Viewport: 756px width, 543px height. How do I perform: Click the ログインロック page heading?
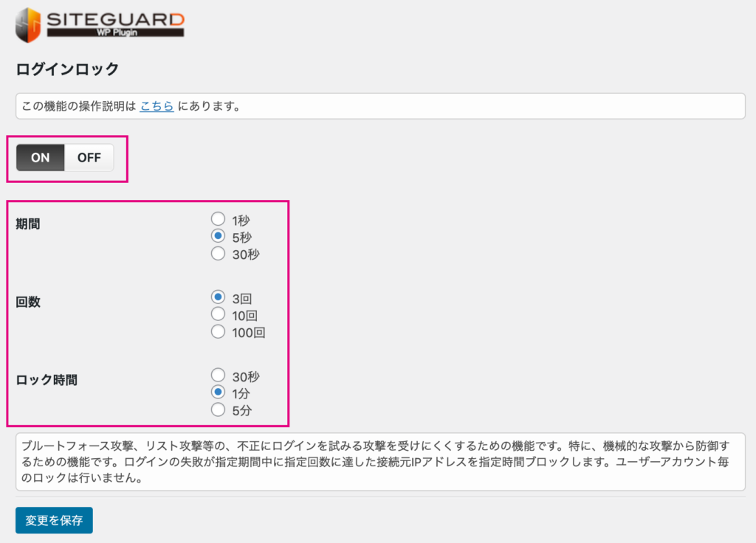[67, 69]
